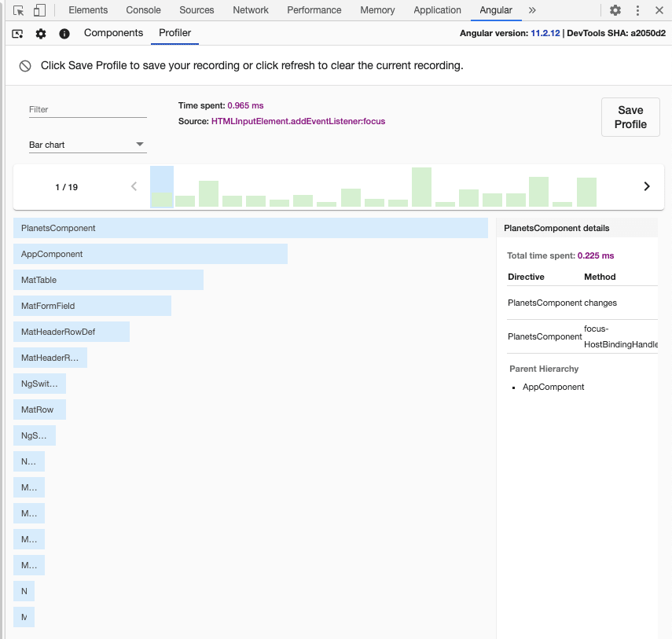672x639 pixels.
Task: Click the Save Profile button
Action: (630, 117)
